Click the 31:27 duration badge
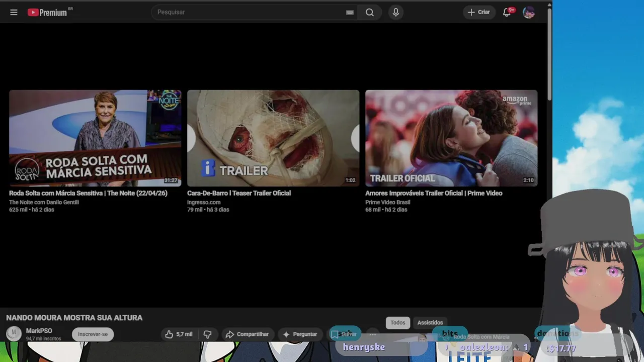 click(x=171, y=180)
